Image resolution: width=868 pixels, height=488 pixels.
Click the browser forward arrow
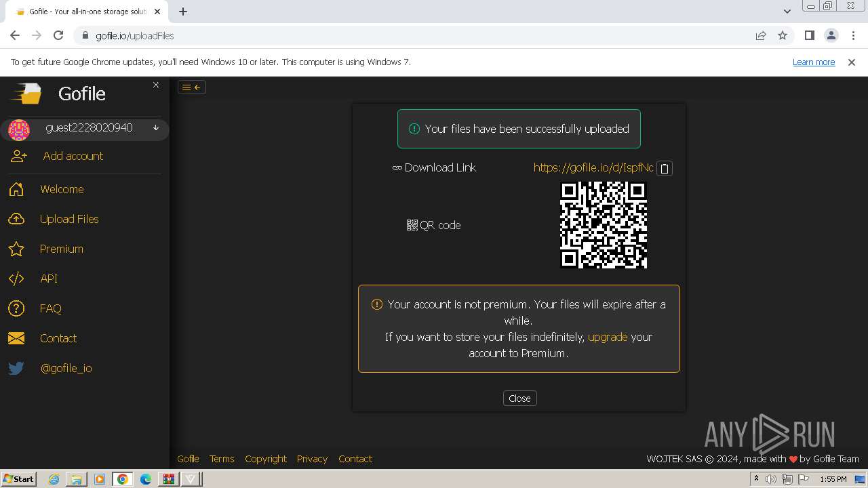[x=37, y=35]
